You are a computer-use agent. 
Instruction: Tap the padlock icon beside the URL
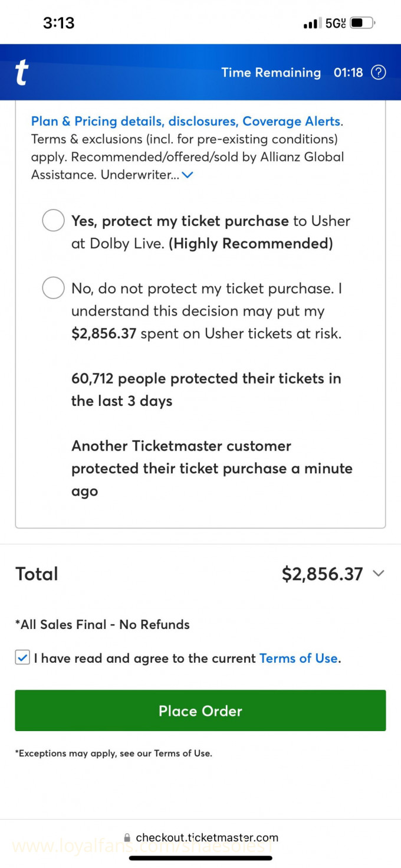[x=127, y=838]
